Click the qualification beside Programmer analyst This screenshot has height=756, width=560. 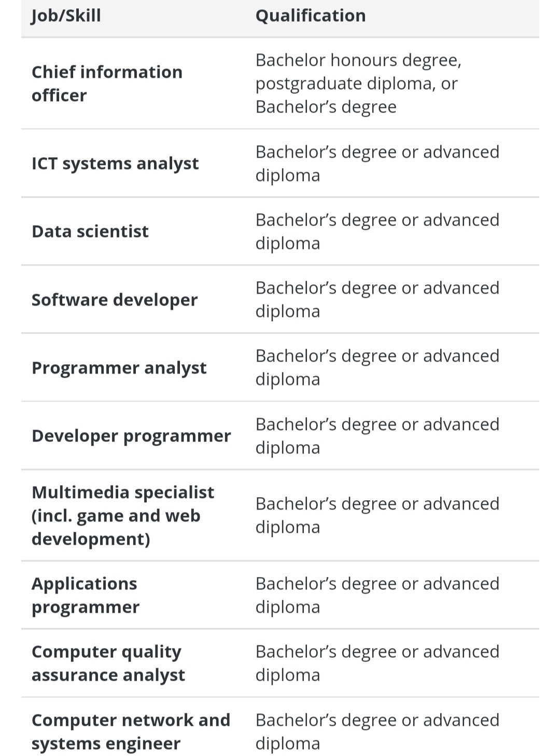coord(377,367)
